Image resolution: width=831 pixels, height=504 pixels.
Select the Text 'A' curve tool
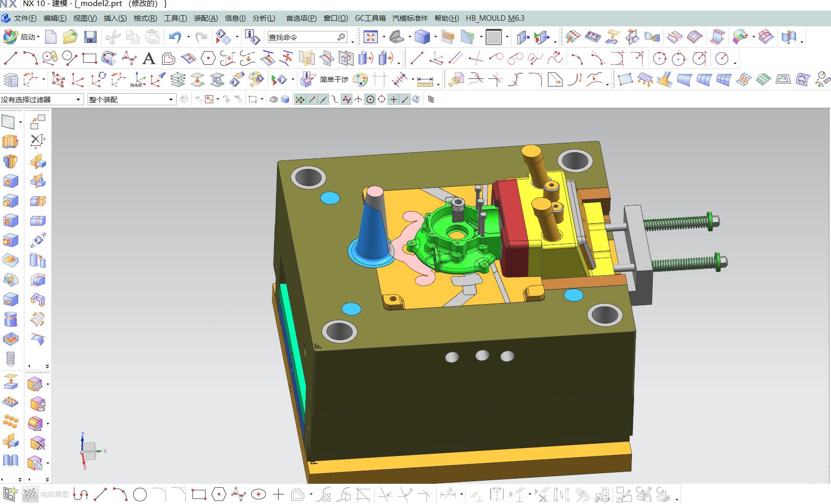(x=148, y=59)
